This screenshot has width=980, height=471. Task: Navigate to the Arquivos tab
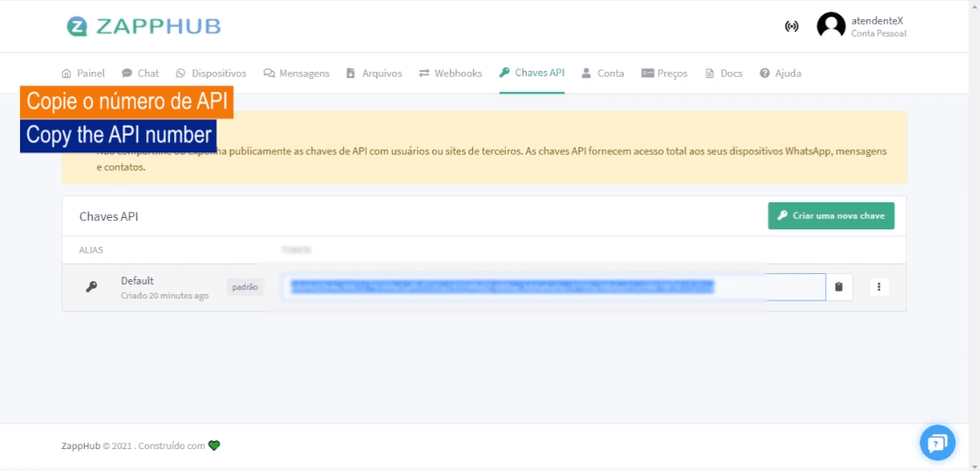[374, 74]
